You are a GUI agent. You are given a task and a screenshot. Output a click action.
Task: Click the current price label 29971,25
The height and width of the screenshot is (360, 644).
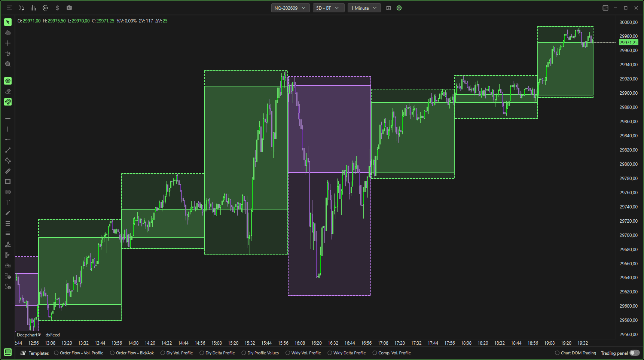point(629,42)
